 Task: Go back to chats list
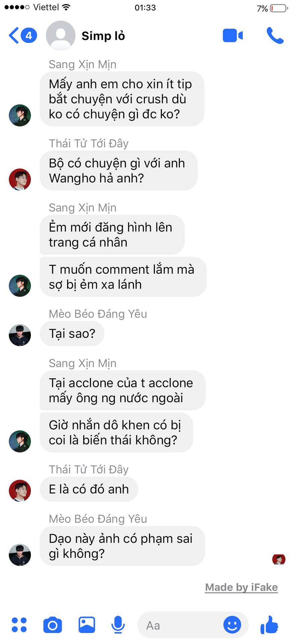(14, 36)
